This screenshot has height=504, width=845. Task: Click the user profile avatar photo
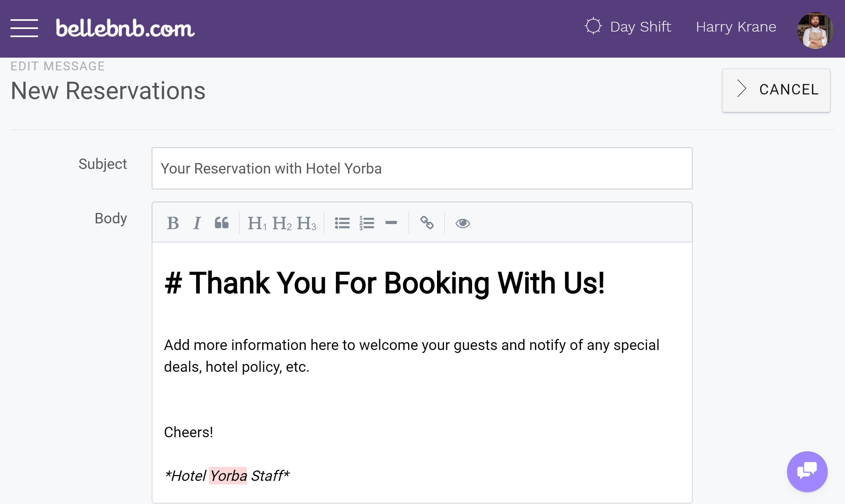[x=815, y=30]
